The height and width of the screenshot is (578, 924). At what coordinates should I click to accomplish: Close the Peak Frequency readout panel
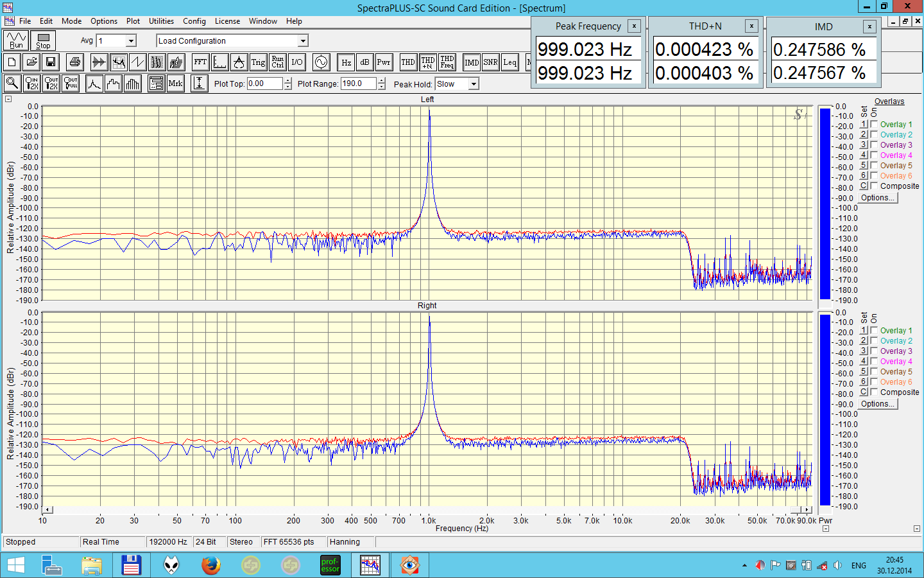click(x=634, y=26)
